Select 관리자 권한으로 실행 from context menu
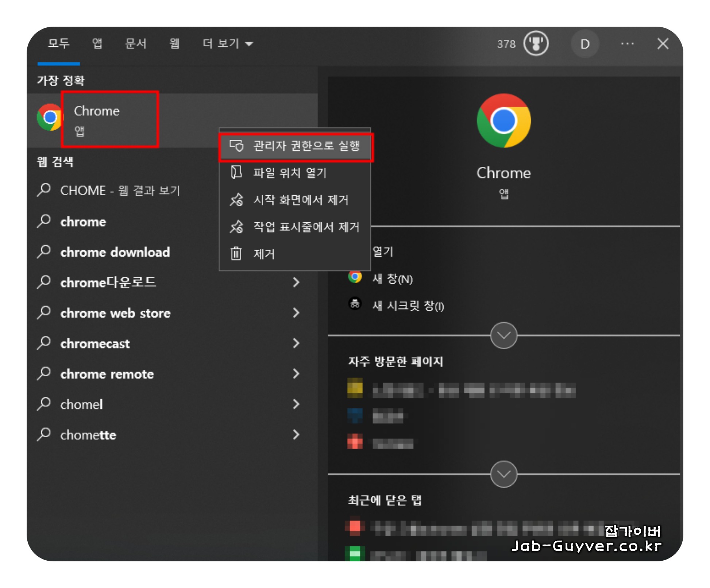 pyautogui.click(x=306, y=146)
